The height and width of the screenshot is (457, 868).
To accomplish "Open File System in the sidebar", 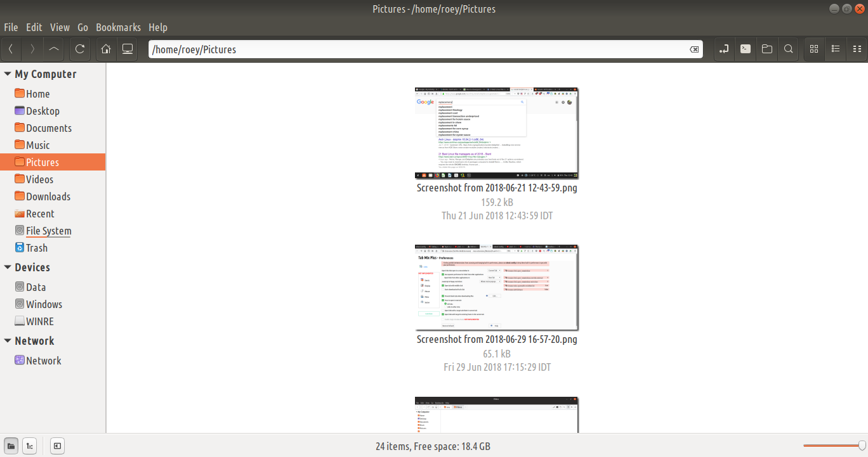I will coord(53,231).
